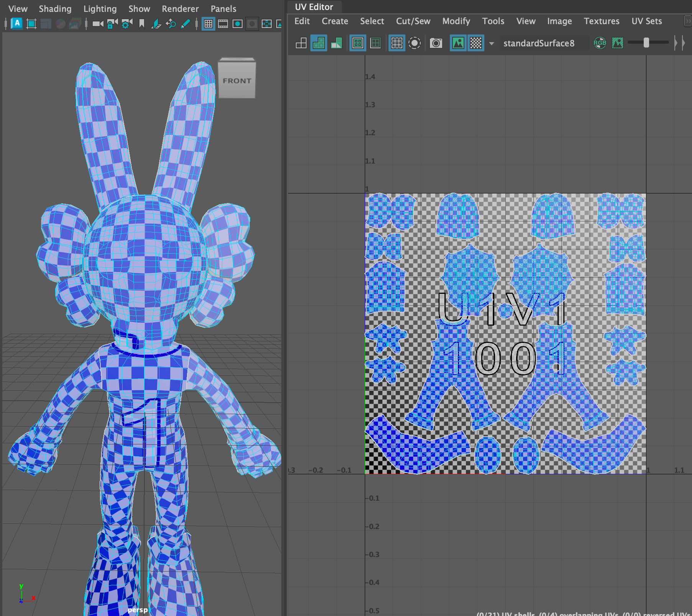The image size is (692, 616).
Task: Open the texture dropdown arrow beside checker icon
Action: click(492, 43)
